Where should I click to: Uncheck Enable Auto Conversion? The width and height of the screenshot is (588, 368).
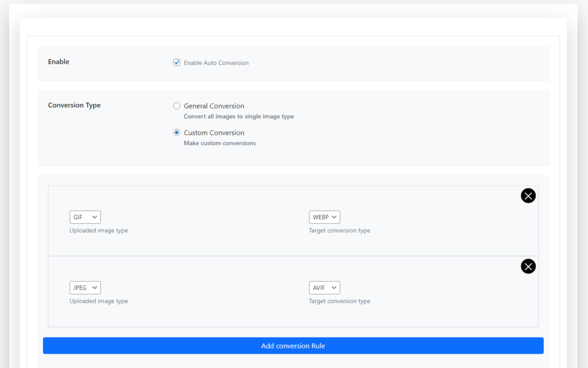176,62
